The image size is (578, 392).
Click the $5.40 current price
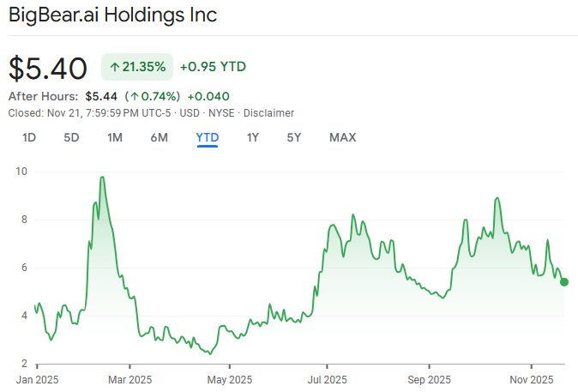(48, 67)
